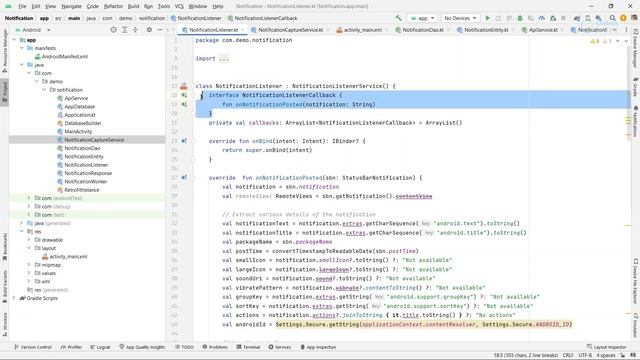Open the Device File Explorer side tab
Image resolution: width=640 pixels, height=360 pixels.
[x=636, y=281]
